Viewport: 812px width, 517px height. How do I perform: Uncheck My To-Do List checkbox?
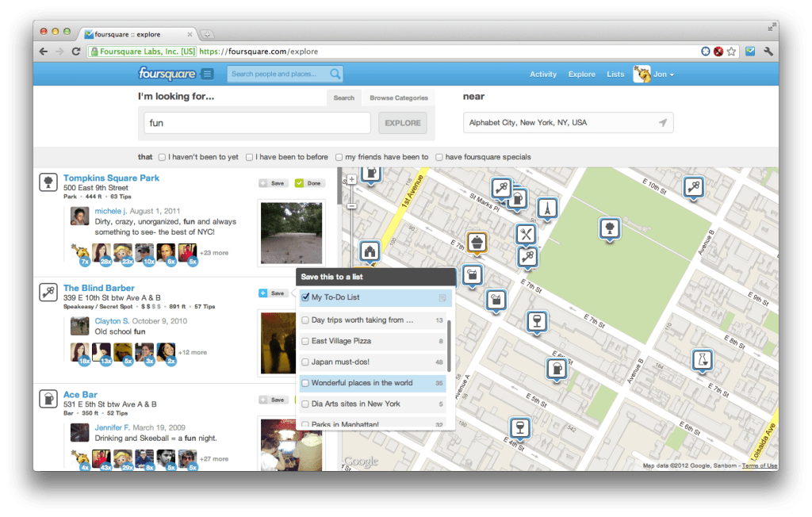point(305,298)
